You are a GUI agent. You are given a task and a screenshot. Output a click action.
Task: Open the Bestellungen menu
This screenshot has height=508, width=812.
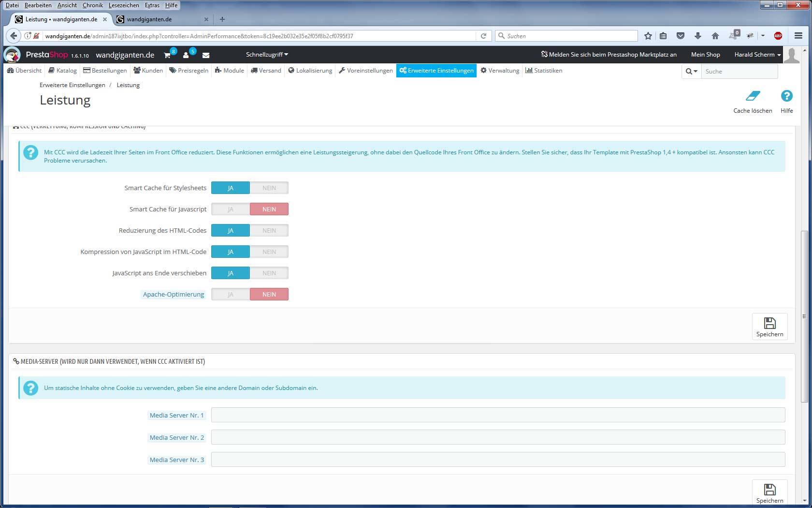(105, 71)
